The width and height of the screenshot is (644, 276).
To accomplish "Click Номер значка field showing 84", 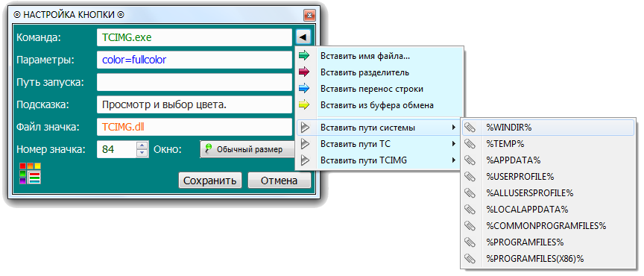I will tap(116, 149).
